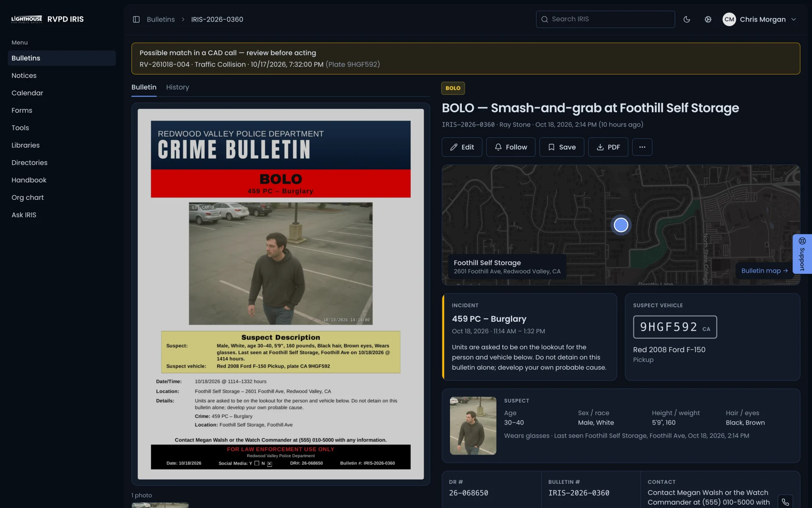Viewport: 812px width, 508px height.
Task: Click Foothill Self Storage address label
Action: coord(507,267)
